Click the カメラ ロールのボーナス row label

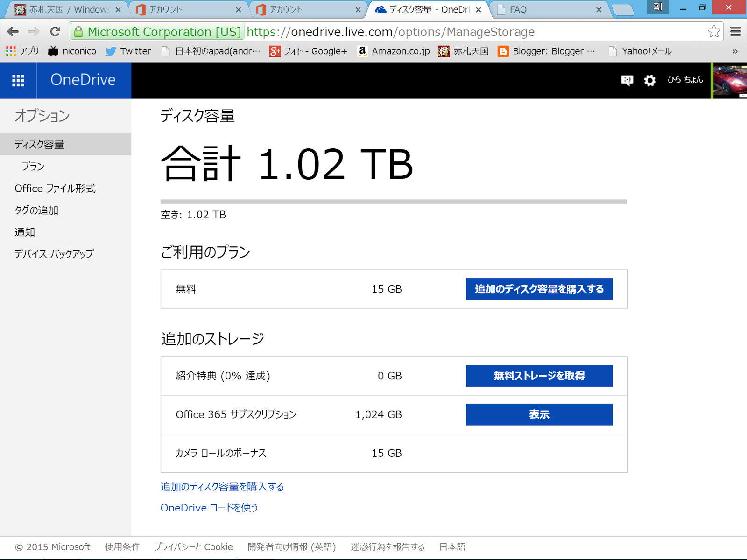pyautogui.click(x=221, y=453)
